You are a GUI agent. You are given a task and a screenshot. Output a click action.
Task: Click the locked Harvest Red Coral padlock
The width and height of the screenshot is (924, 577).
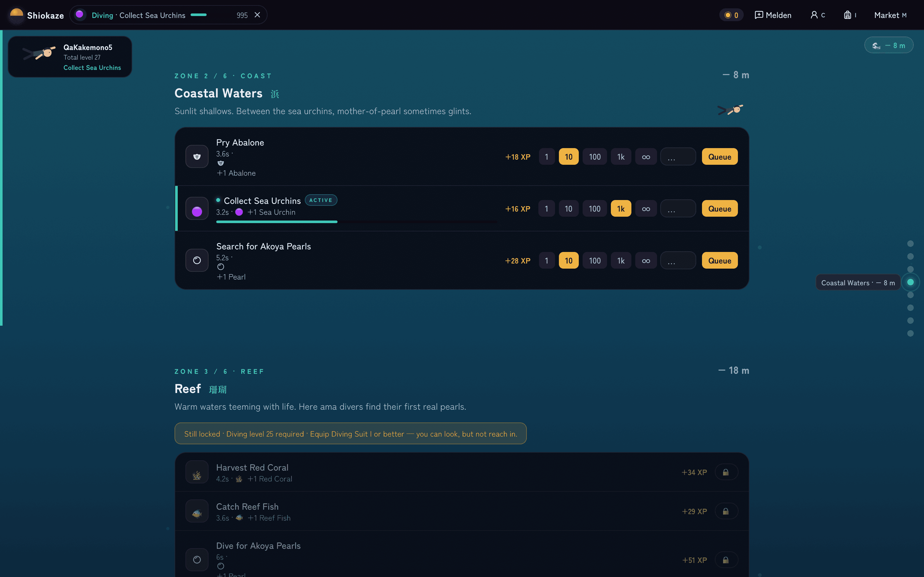pos(726,472)
